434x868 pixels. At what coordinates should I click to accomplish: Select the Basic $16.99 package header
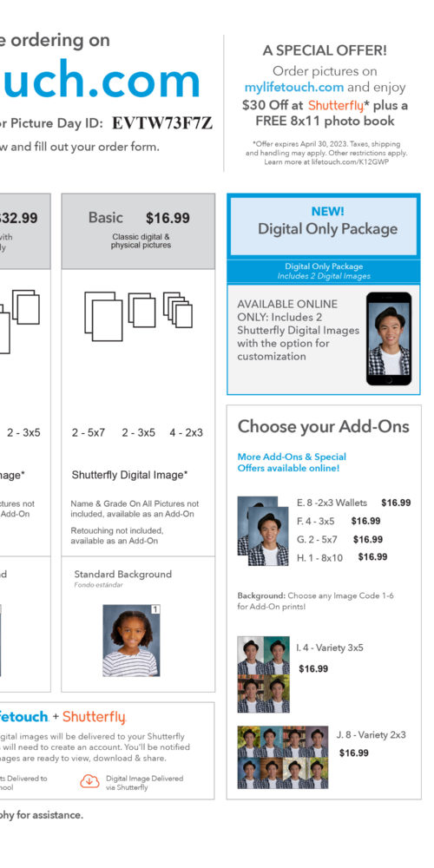[x=138, y=231]
